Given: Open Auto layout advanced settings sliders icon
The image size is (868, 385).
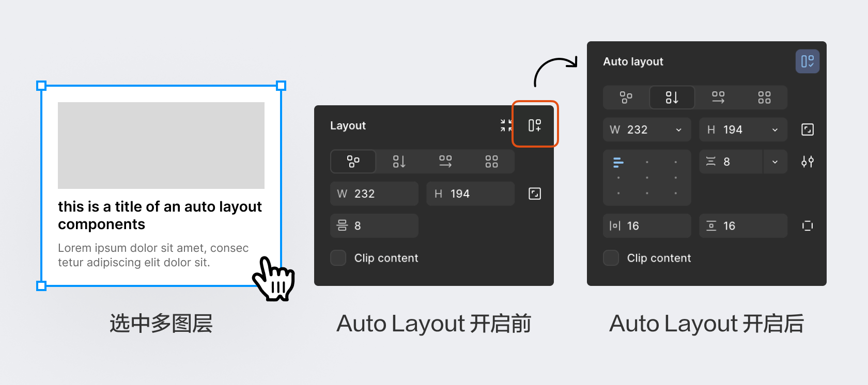Looking at the screenshot, I should [x=807, y=162].
